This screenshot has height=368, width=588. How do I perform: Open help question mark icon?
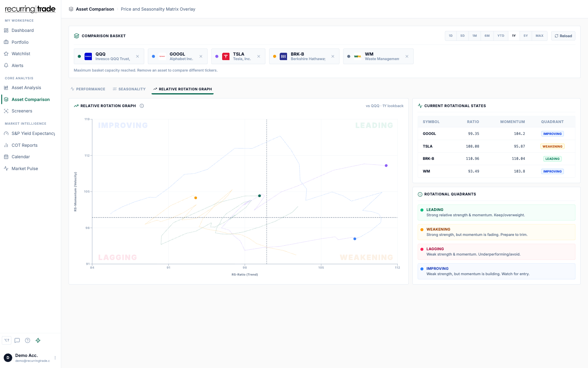[x=28, y=340]
